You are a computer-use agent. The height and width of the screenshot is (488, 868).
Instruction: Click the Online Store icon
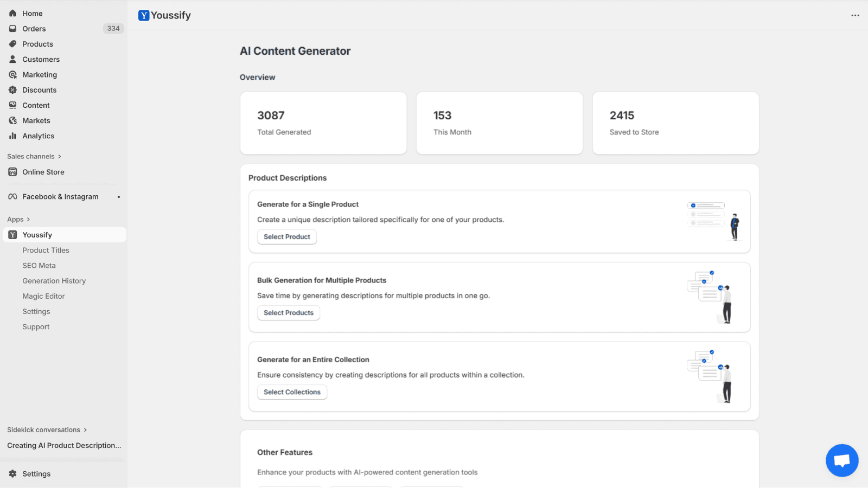[12, 172]
